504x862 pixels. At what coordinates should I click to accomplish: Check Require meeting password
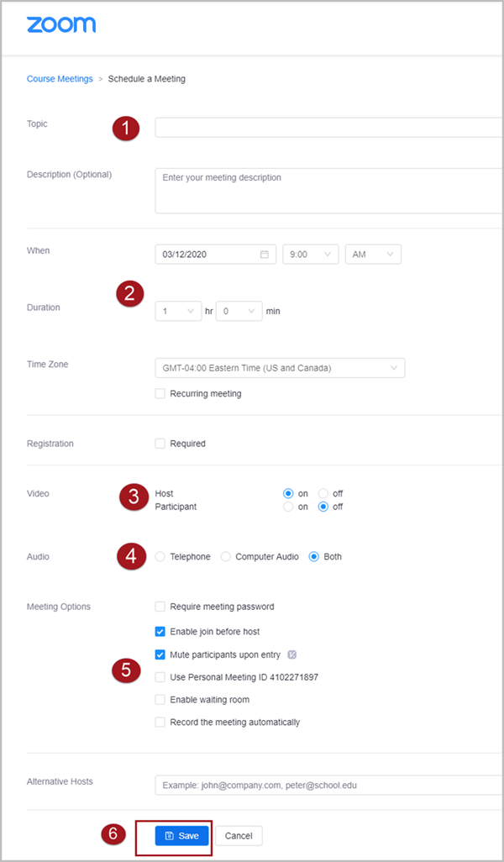[x=160, y=607]
